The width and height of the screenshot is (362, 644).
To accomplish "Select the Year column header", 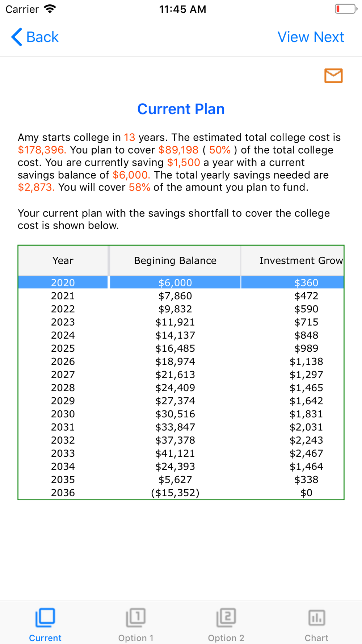I will click(63, 260).
